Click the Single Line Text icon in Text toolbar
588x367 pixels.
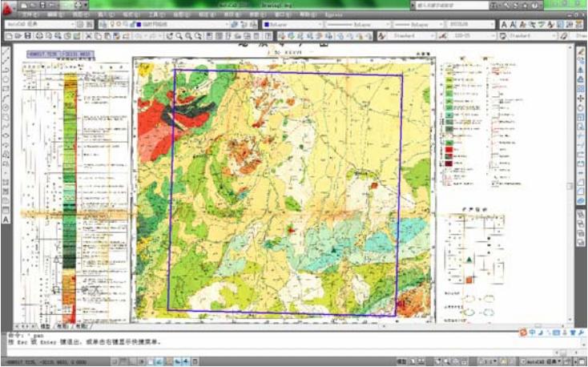point(512,25)
